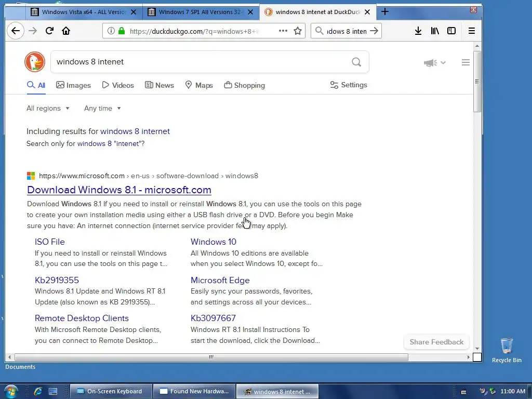Open Download Windows 8.1 - microsoft.com result
The image size is (532, 399).
tap(119, 190)
